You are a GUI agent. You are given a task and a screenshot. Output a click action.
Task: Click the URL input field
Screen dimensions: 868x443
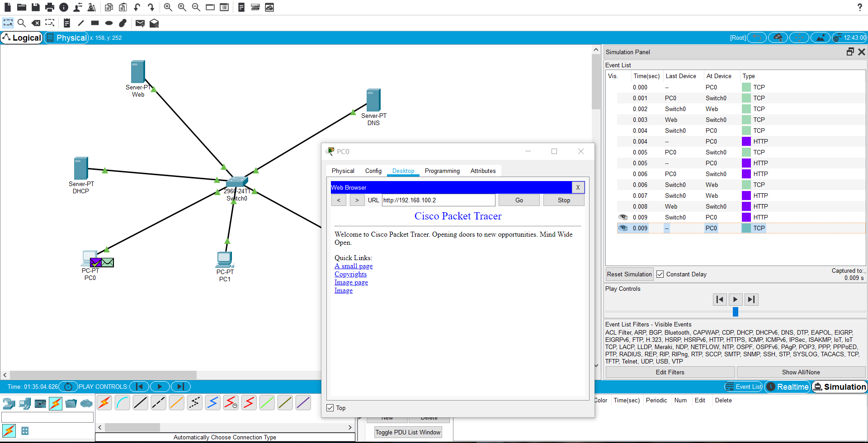(439, 200)
